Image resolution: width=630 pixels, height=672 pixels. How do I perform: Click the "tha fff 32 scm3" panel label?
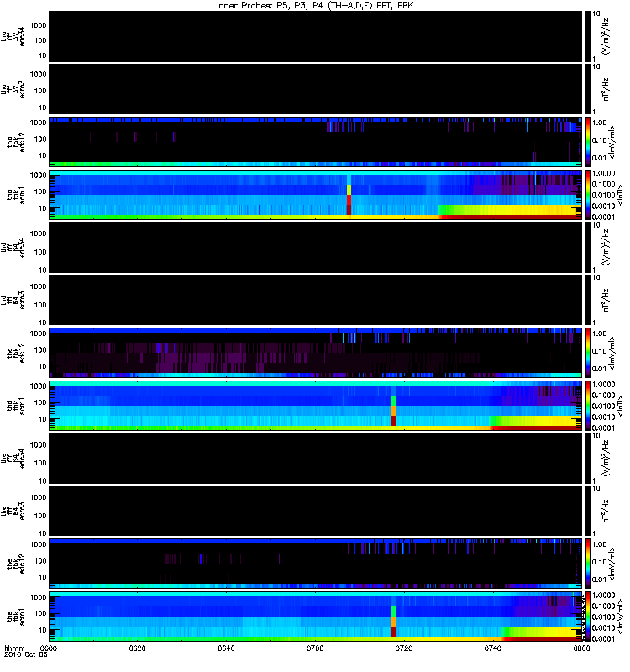13,89
